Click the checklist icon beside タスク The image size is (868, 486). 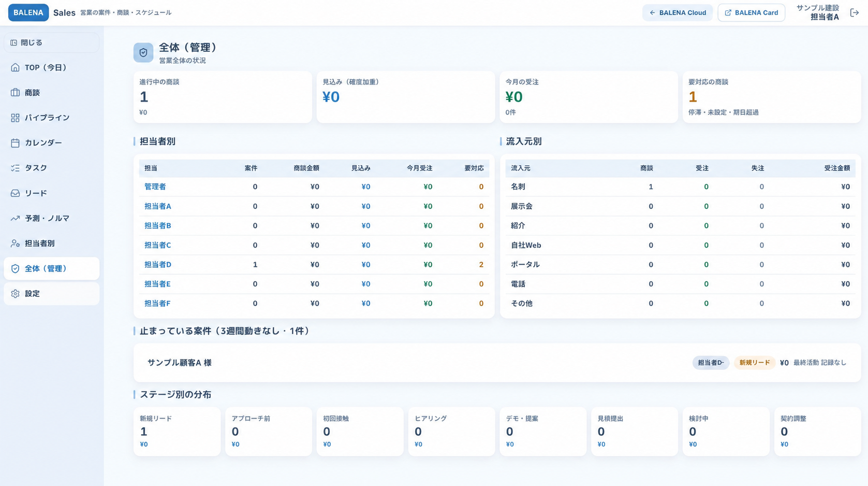(15, 168)
